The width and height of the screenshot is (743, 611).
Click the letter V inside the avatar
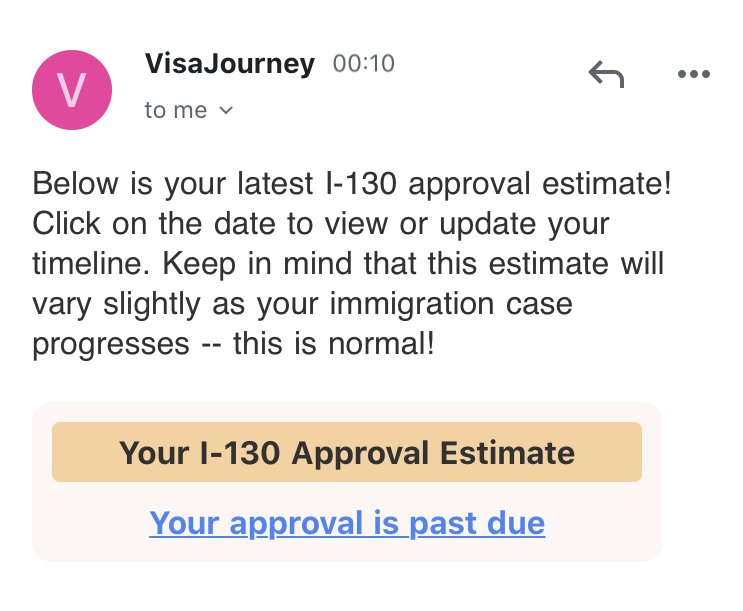coord(72,90)
